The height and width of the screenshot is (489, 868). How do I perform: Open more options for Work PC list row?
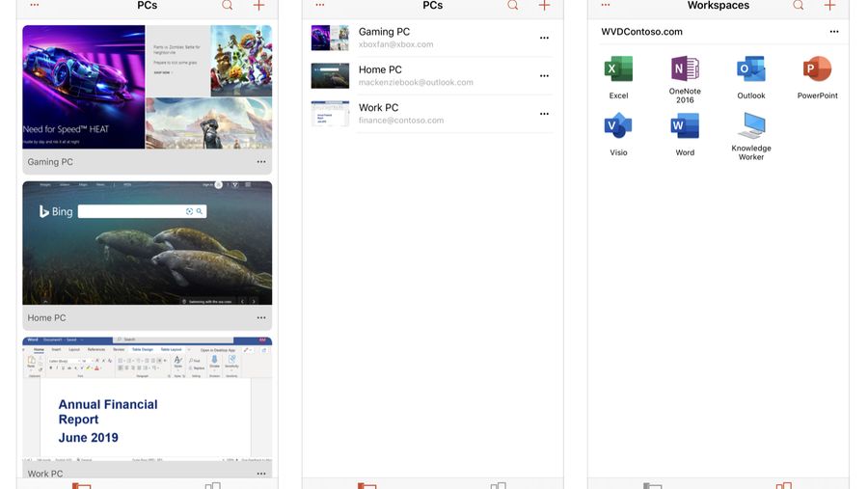click(544, 114)
